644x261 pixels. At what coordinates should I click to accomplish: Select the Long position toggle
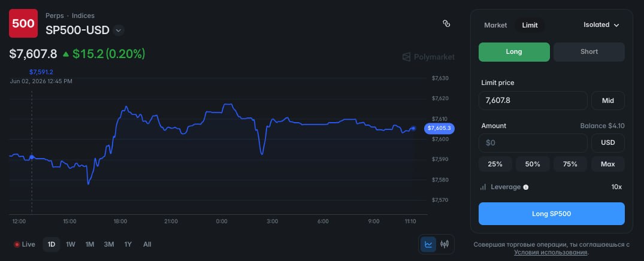click(x=514, y=51)
